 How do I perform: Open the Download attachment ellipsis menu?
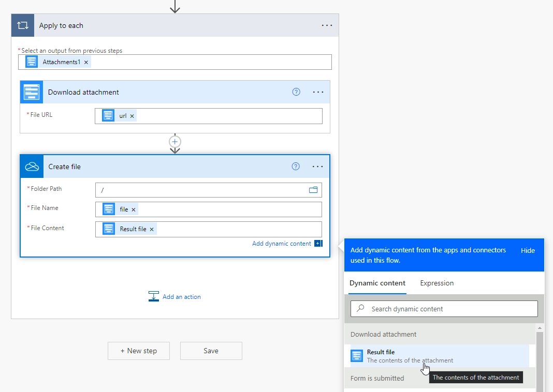318,92
